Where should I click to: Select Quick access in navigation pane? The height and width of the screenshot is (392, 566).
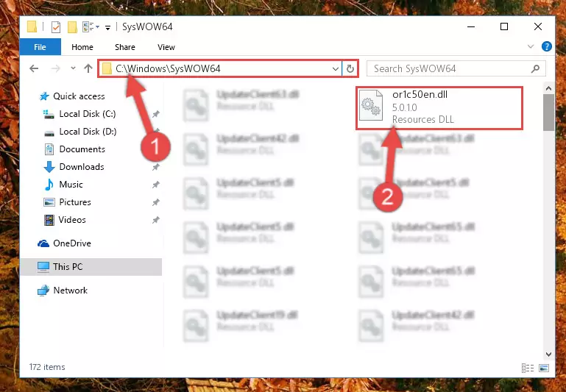pyautogui.click(x=79, y=96)
